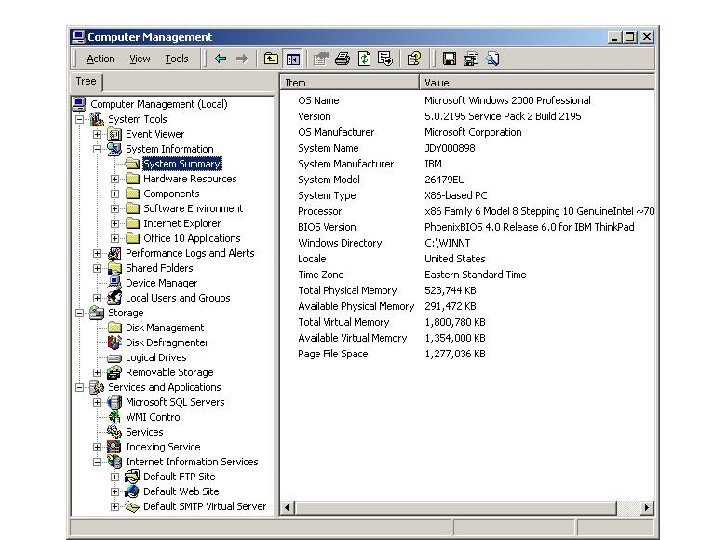The height and width of the screenshot is (540, 720).
Task: Select the System Model row
Action: tap(467, 180)
